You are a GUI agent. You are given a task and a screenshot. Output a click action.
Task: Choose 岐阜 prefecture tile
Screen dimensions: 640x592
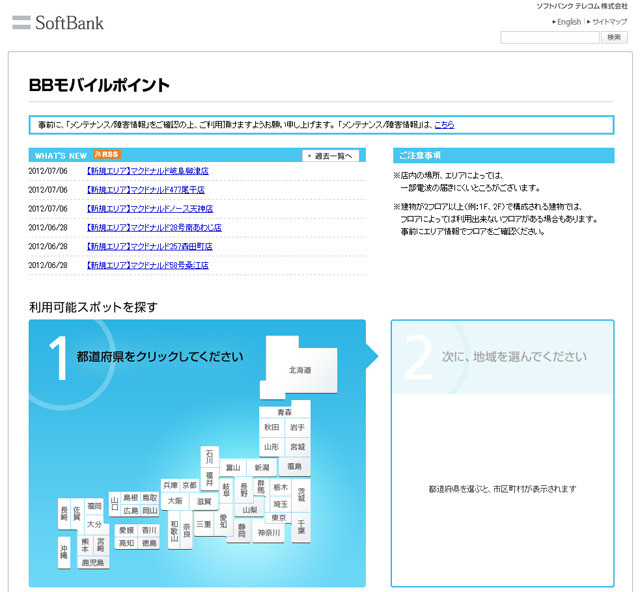(226, 490)
